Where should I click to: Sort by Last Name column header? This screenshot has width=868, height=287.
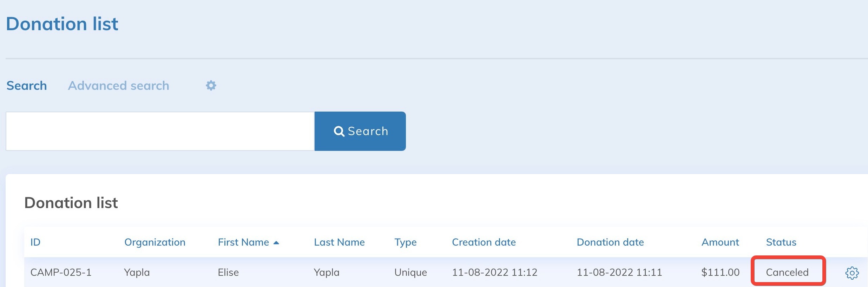pos(339,242)
